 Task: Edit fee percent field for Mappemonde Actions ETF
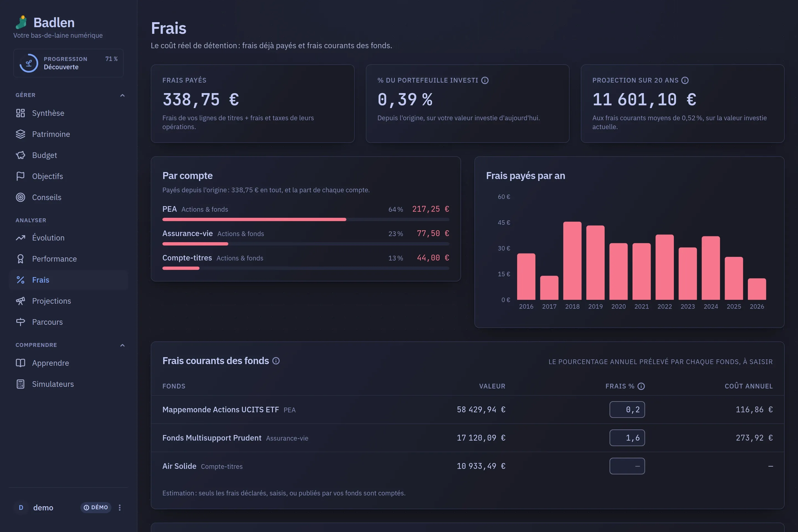627,410
